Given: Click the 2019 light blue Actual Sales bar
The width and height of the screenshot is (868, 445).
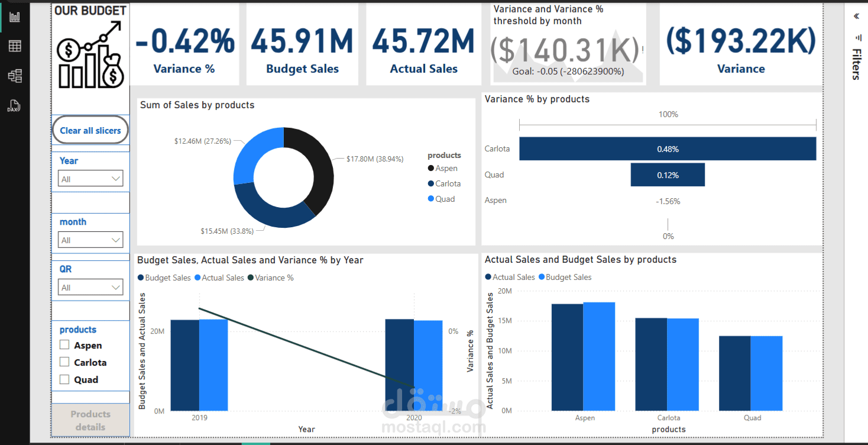Looking at the screenshot, I should [x=213, y=365].
